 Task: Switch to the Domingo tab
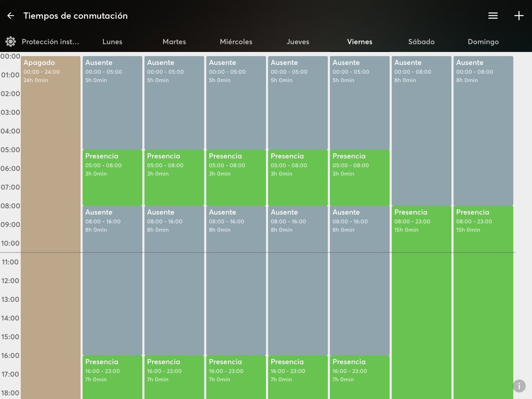[483, 42]
